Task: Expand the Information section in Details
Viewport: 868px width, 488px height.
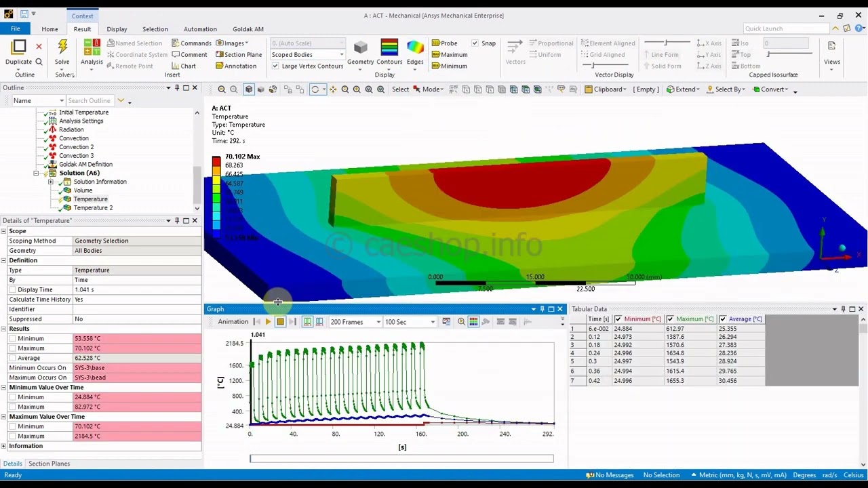Action: [x=3, y=446]
